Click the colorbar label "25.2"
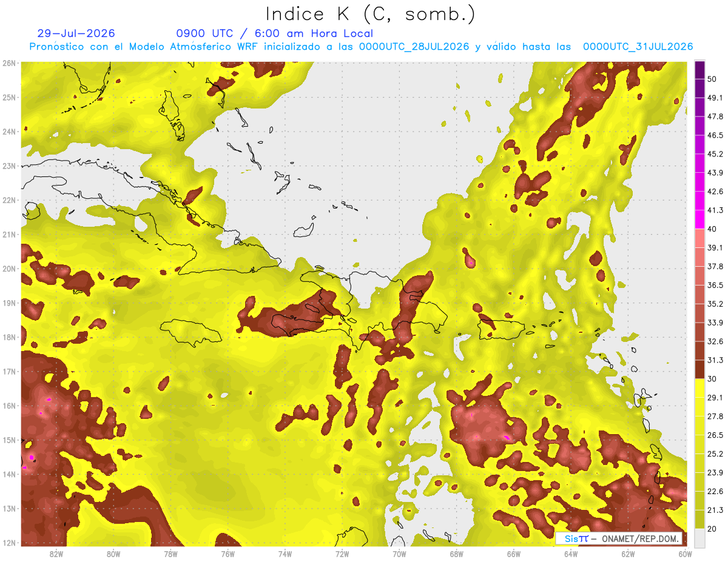The image size is (728, 562). pos(715,453)
